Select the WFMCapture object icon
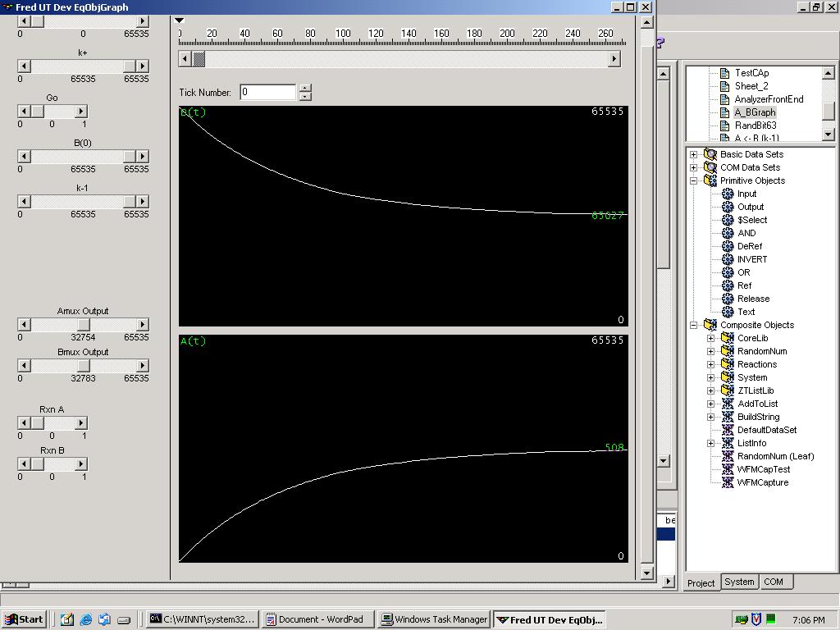The image size is (840, 630). (728, 482)
